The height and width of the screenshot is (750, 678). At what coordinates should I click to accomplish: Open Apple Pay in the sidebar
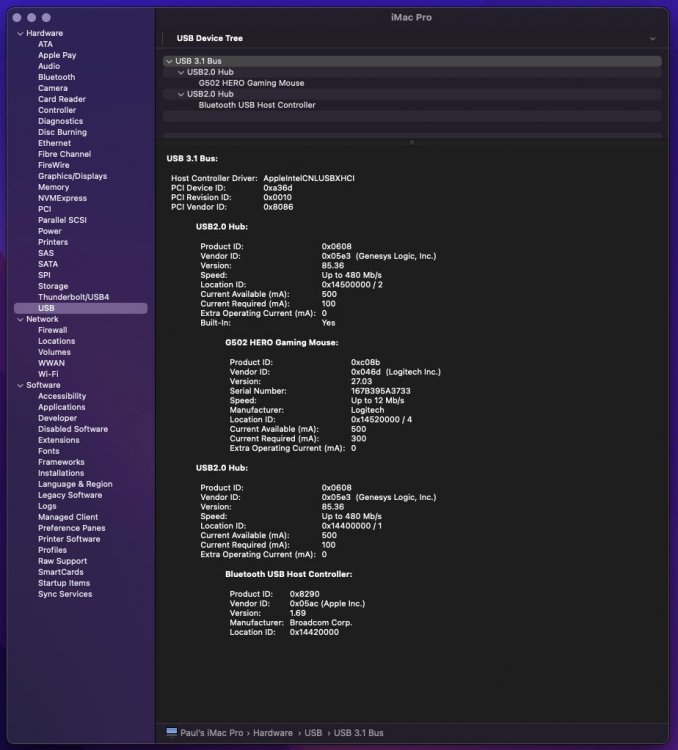(57, 55)
